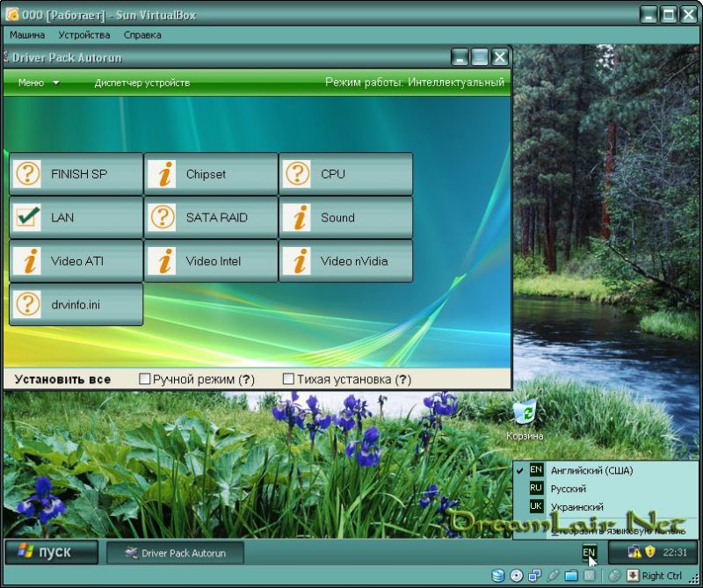Enable the Ручной режим checkbox

tap(145, 380)
